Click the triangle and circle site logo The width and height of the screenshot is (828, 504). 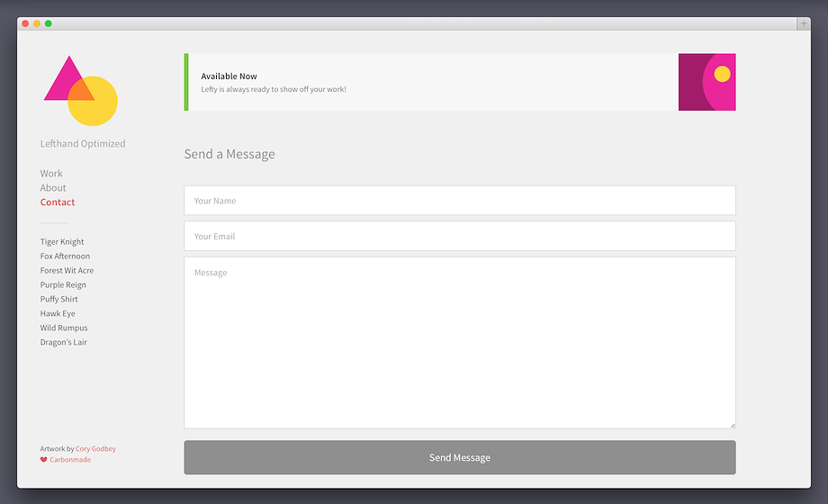(x=80, y=91)
